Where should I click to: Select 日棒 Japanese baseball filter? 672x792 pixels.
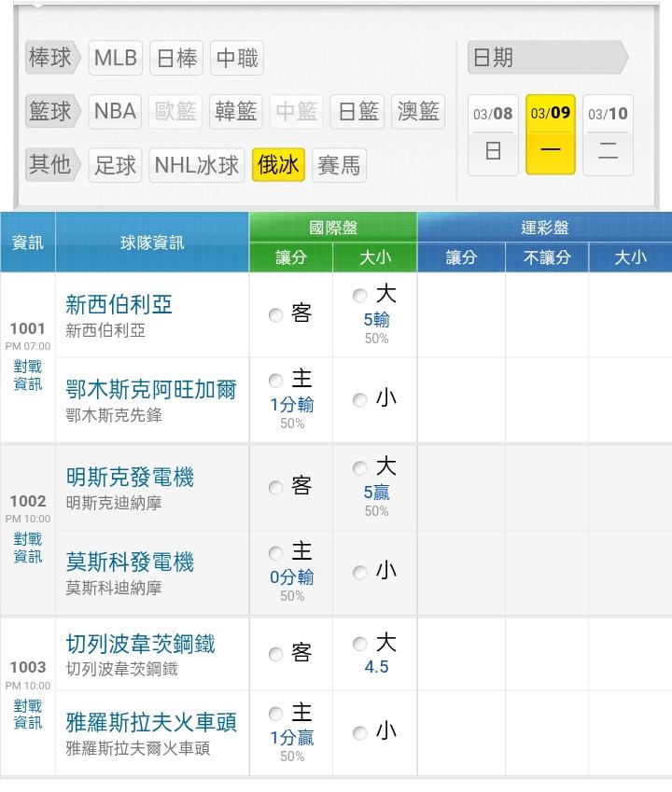[x=176, y=58]
